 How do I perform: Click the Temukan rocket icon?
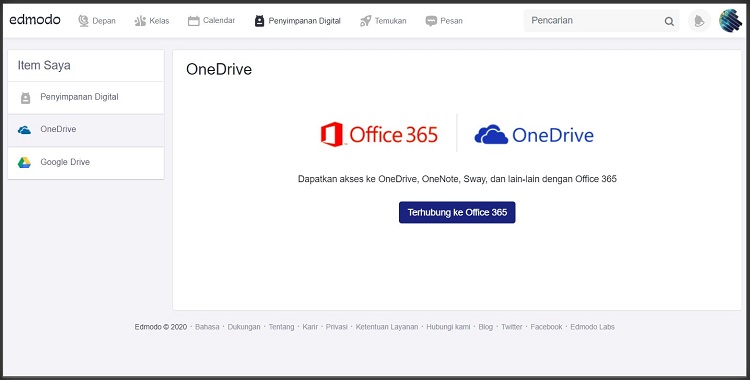click(365, 21)
